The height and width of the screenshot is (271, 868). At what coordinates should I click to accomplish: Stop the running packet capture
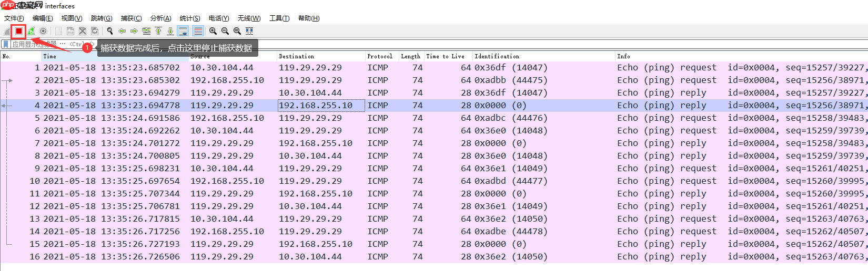tap(19, 31)
